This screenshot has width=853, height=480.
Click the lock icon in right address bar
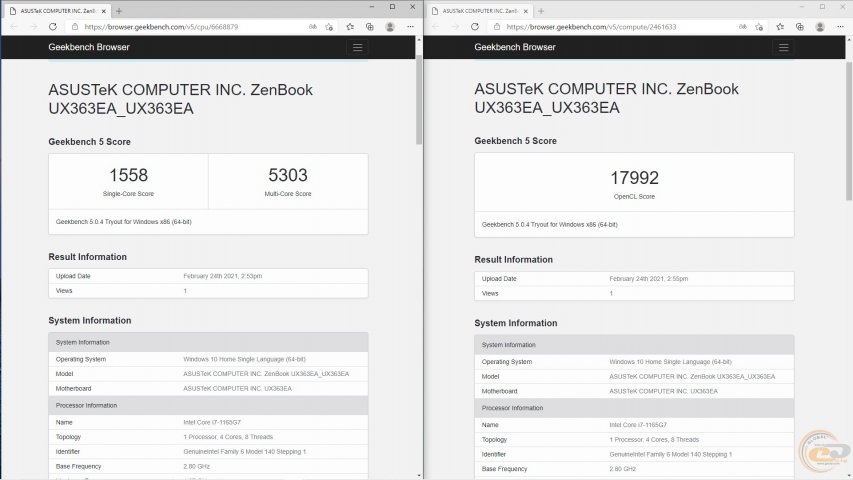(x=497, y=27)
